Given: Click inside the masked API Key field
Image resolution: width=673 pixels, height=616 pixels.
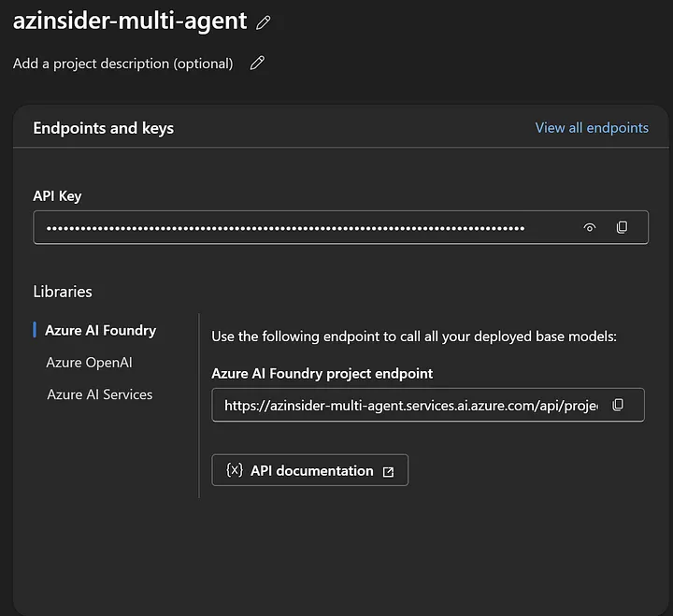Looking at the screenshot, I should [x=286, y=227].
